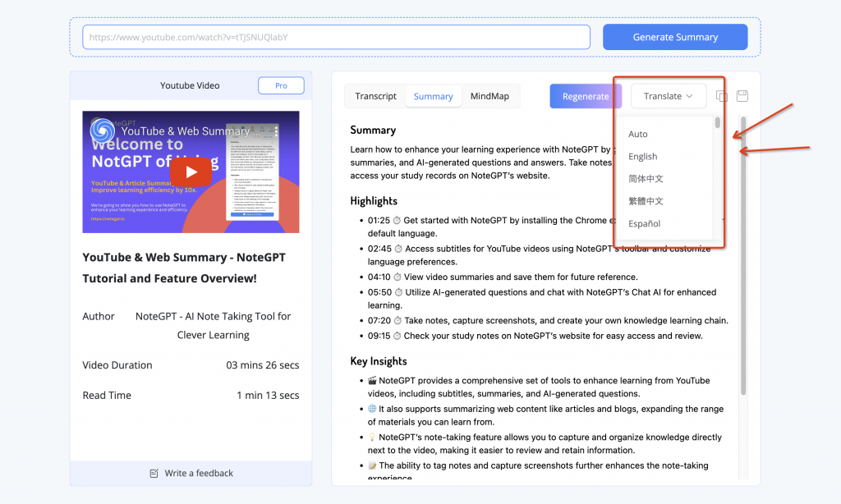Select English in the translate list
The width and height of the screenshot is (841, 504).
pos(642,156)
